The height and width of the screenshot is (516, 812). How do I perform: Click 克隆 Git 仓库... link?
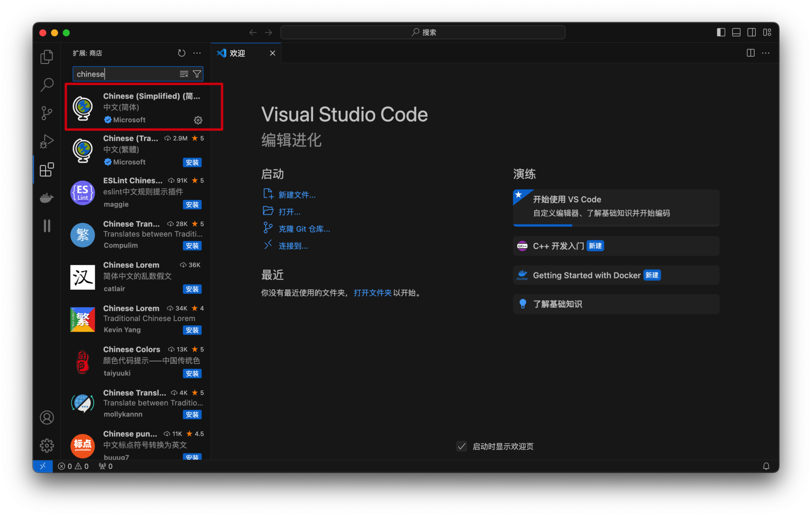click(x=304, y=229)
